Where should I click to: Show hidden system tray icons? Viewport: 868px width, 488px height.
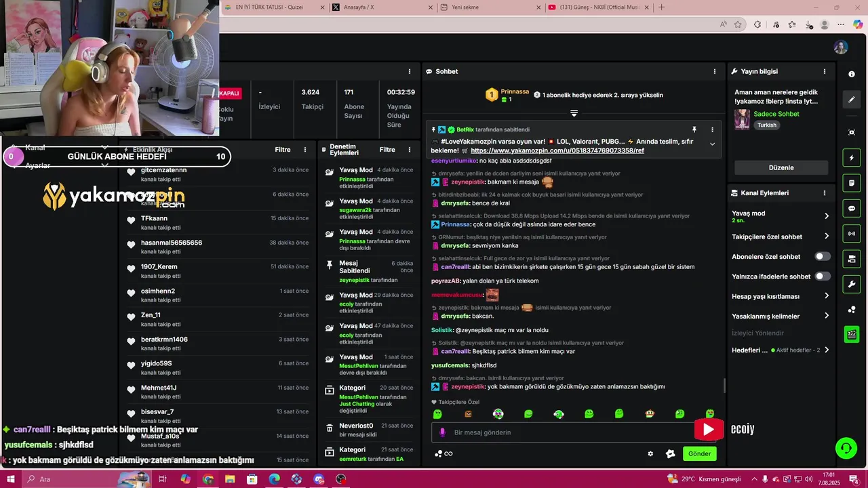pyautogui.click(x=753, y=479)
